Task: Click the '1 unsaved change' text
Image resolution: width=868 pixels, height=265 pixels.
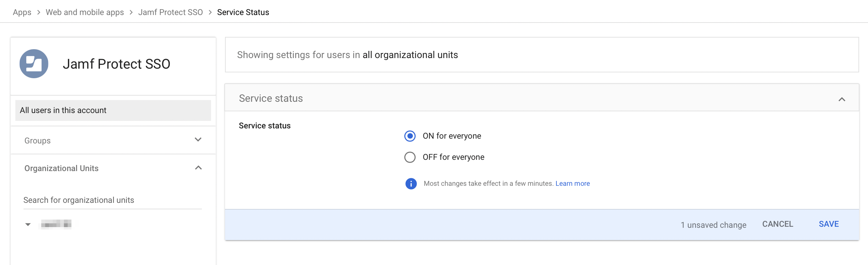Action: click(x=714, y=225)
